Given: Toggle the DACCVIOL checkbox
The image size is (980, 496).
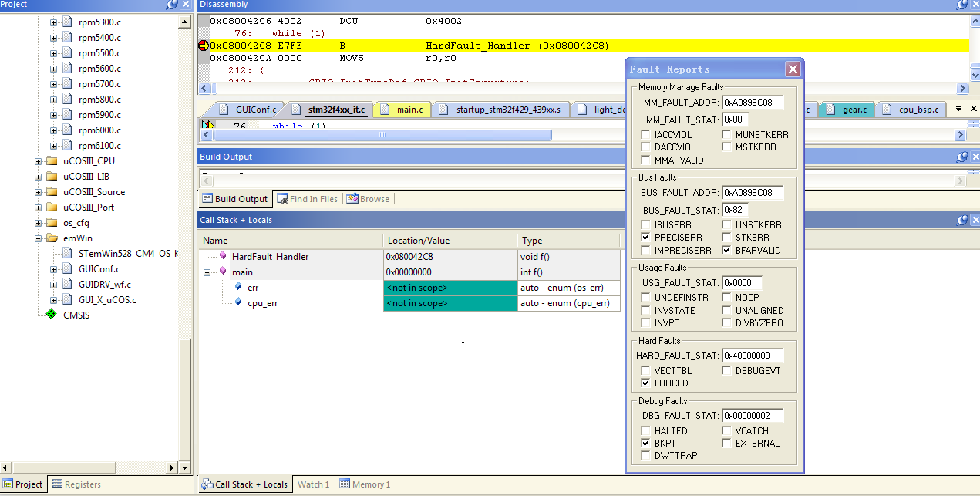Looking at the screenshot, I should [646, 147].
